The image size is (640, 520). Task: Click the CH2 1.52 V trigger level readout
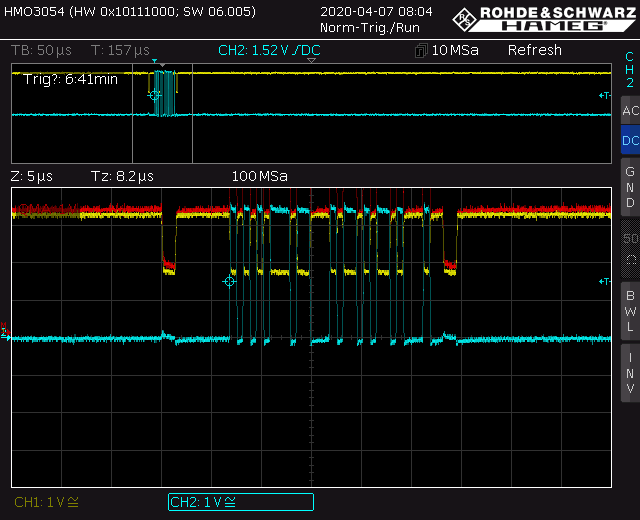coord(269,50)
